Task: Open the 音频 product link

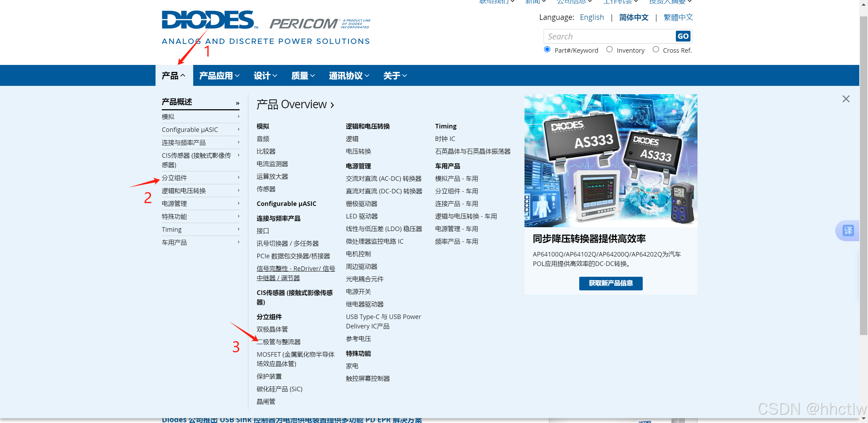Action: click(x=263, y=139)
